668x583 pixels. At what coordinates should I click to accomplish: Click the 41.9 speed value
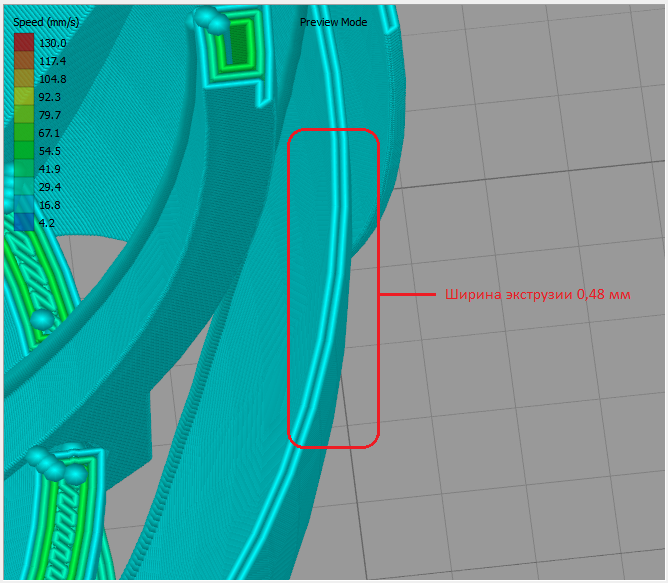[x=49, y=169]
